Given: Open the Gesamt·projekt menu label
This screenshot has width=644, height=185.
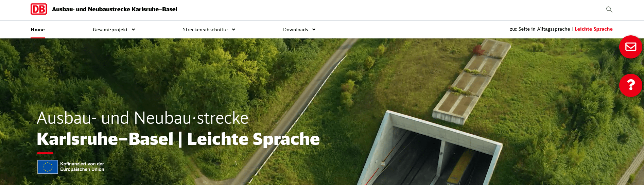Looking at the screenshot, I should [x=110, y=30].
